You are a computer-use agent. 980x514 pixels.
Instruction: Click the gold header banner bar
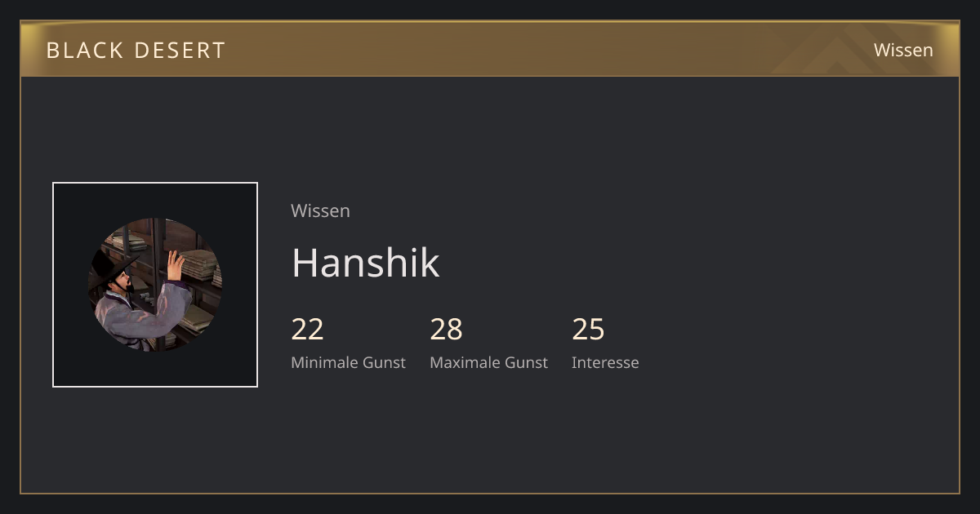tap(490, 49)
